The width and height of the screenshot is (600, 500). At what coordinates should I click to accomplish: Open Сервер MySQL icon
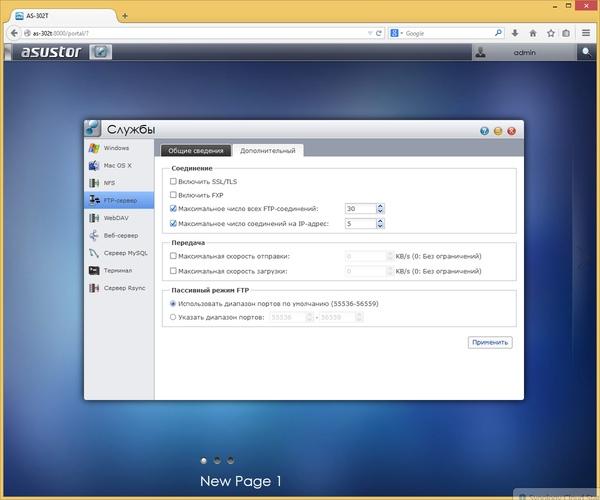click(94, 253)
